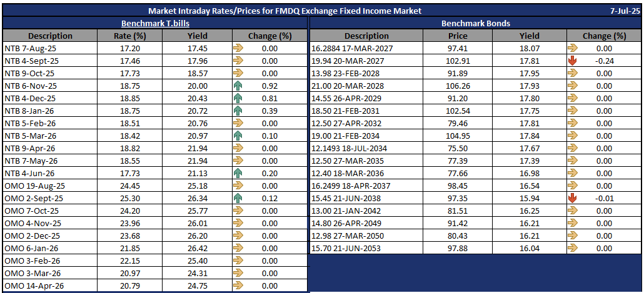
Task: Click the red down arrow for 19.94 20-MAR-2027
Action: click(572, 61)
